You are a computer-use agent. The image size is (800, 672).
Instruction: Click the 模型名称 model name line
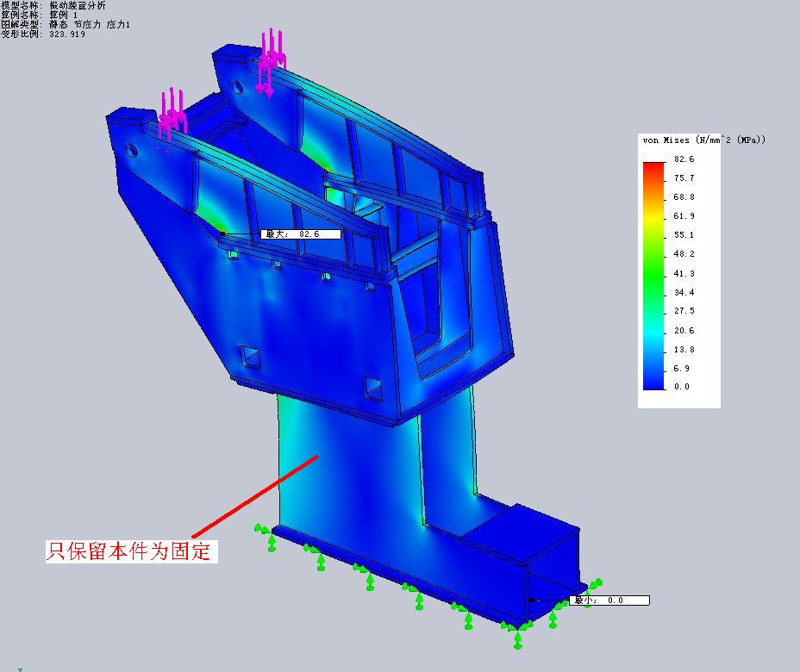(x=53, y=6)
